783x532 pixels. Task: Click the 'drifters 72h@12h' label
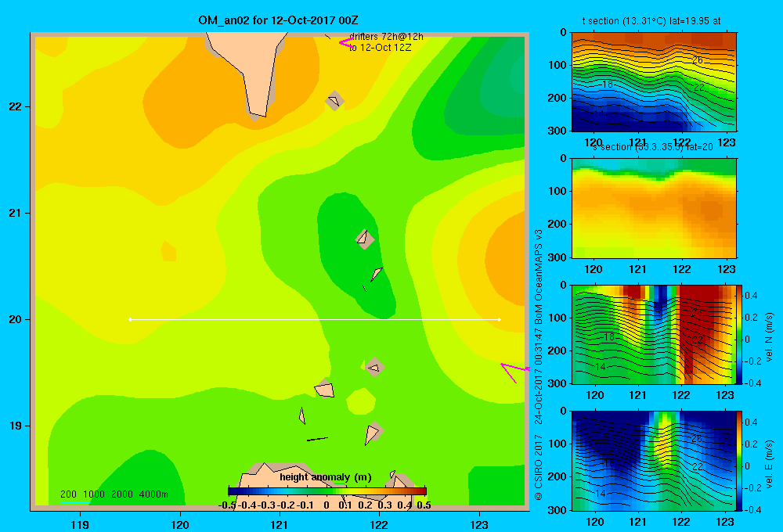click(x=386, y=37)
